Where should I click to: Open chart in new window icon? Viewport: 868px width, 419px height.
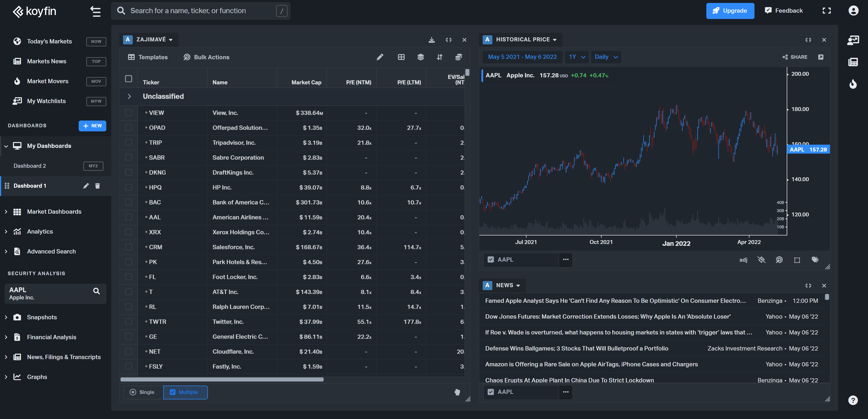point(821,57)
